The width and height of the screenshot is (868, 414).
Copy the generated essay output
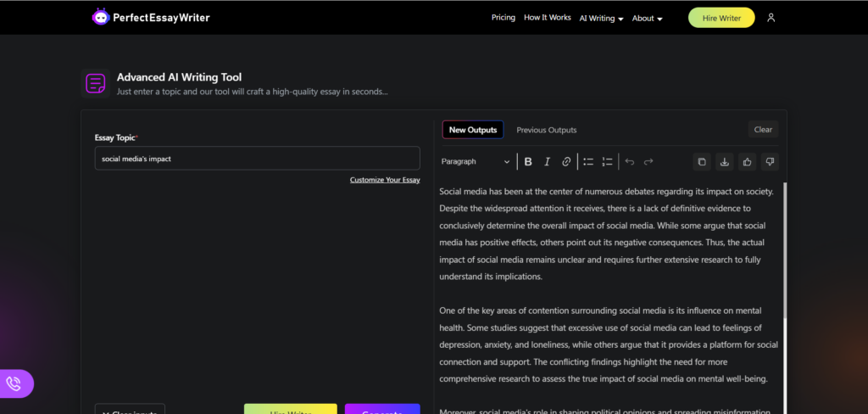701,161
